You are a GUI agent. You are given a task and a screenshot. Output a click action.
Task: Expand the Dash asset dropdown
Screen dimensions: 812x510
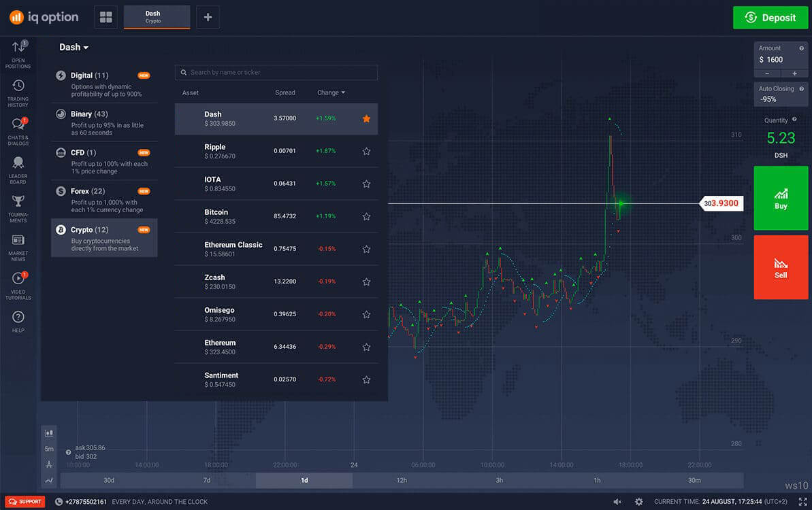[x=74, y=47]
